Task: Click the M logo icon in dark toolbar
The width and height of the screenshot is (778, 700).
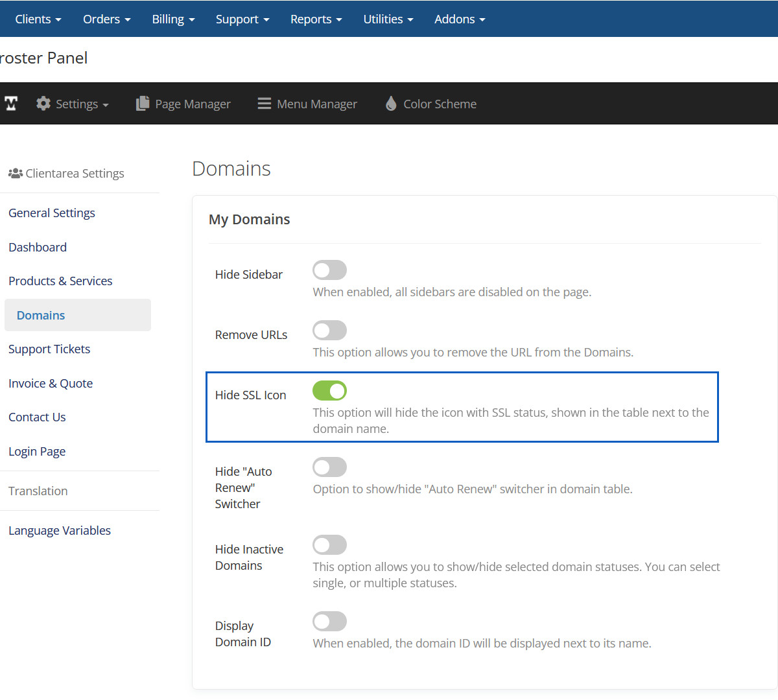Action: (11, 104)
